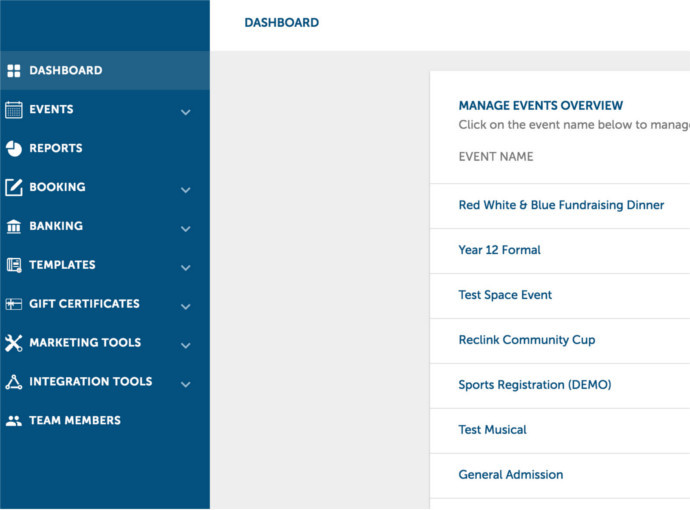Expand the Booking submenu chevron

185,189
